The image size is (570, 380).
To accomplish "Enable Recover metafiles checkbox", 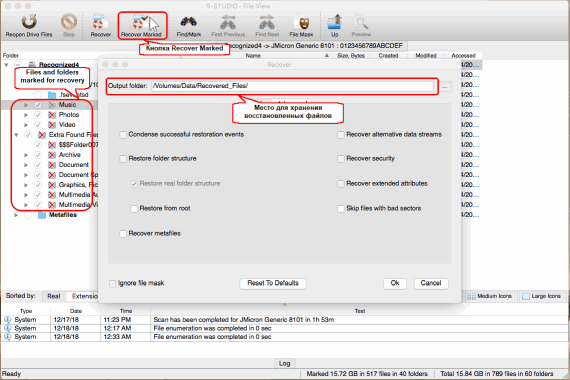I will click(x=123, y=233).
